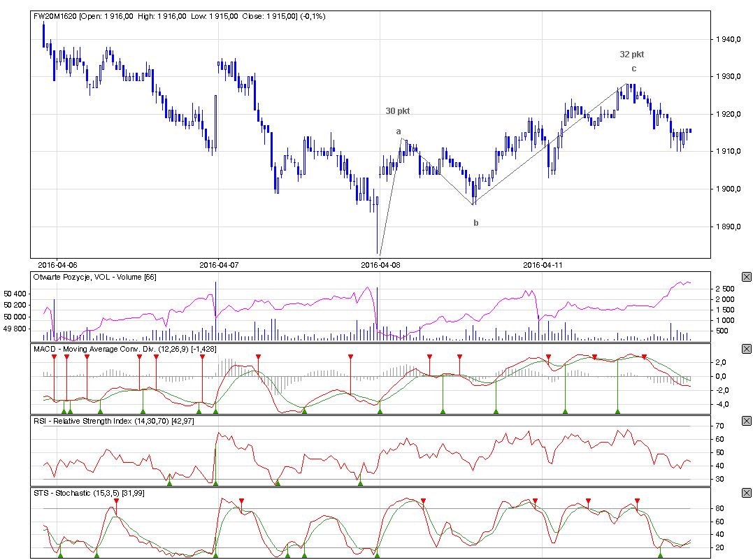753x560 pixels.
Task: Close the MACD indicator panel
Action: coord(746,348)
